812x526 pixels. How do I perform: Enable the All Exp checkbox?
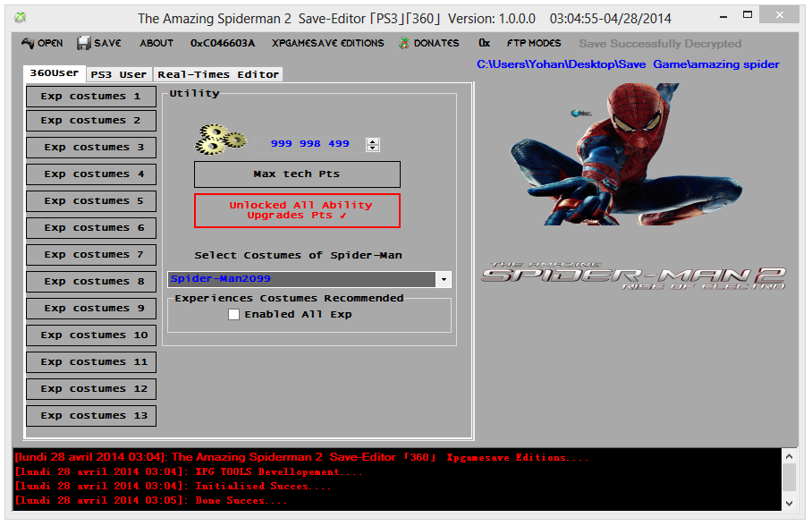tap(234, 315)
